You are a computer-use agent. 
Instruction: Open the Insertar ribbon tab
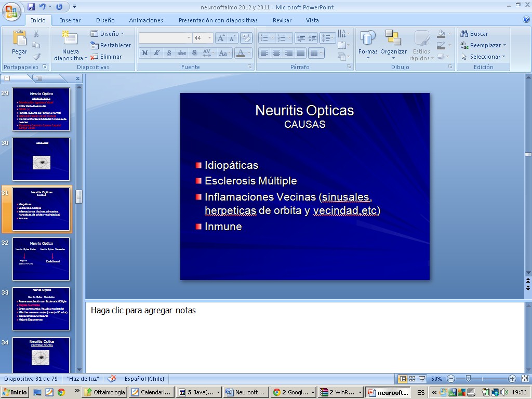click(70, 20)
